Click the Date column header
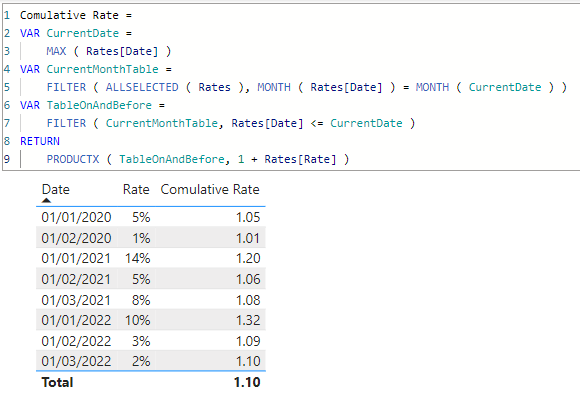Viewport: 580px width, 404px height. point(55,189)
